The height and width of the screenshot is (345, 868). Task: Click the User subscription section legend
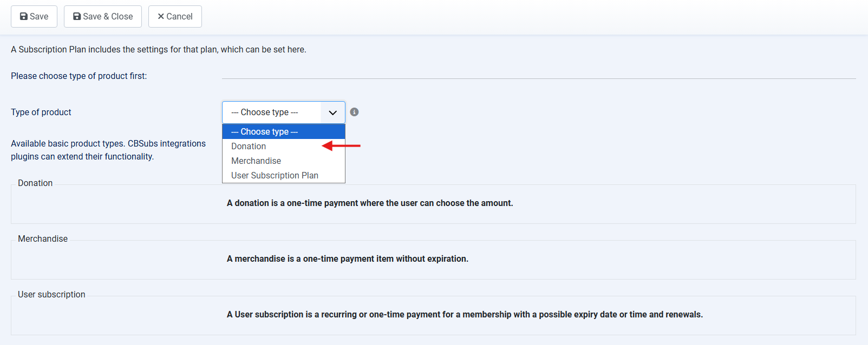(51, 294)
